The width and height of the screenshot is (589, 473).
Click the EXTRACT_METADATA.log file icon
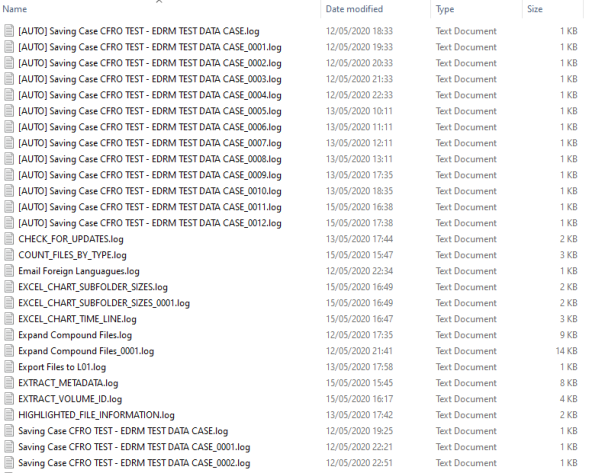coord(9,383)
